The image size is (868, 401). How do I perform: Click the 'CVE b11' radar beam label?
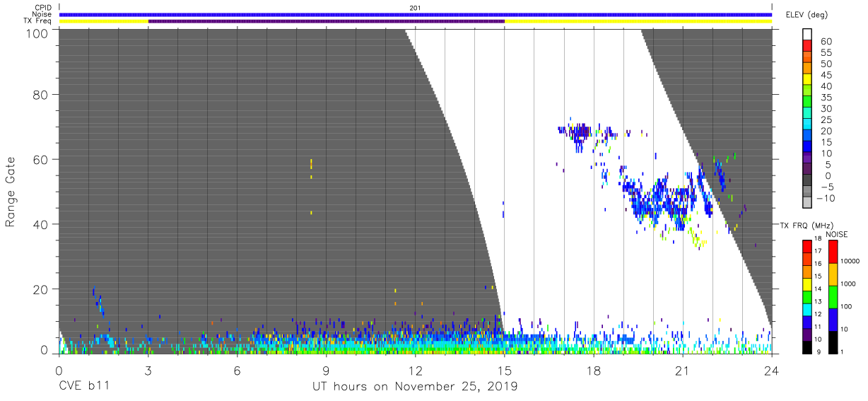(83, 387)
